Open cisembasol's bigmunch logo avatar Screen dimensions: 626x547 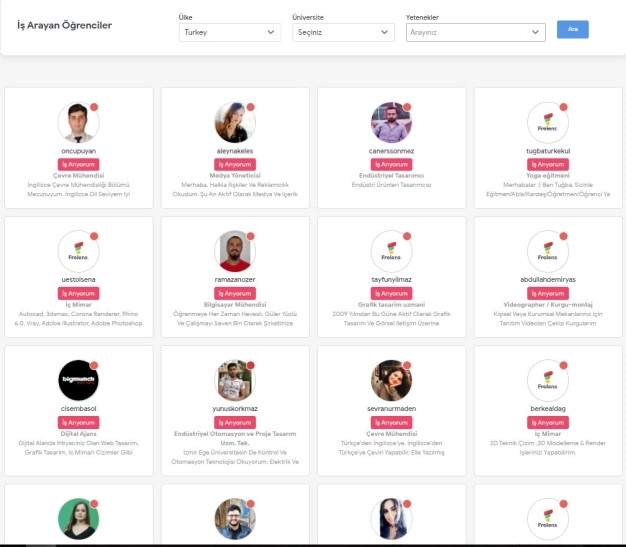[79, 380]
